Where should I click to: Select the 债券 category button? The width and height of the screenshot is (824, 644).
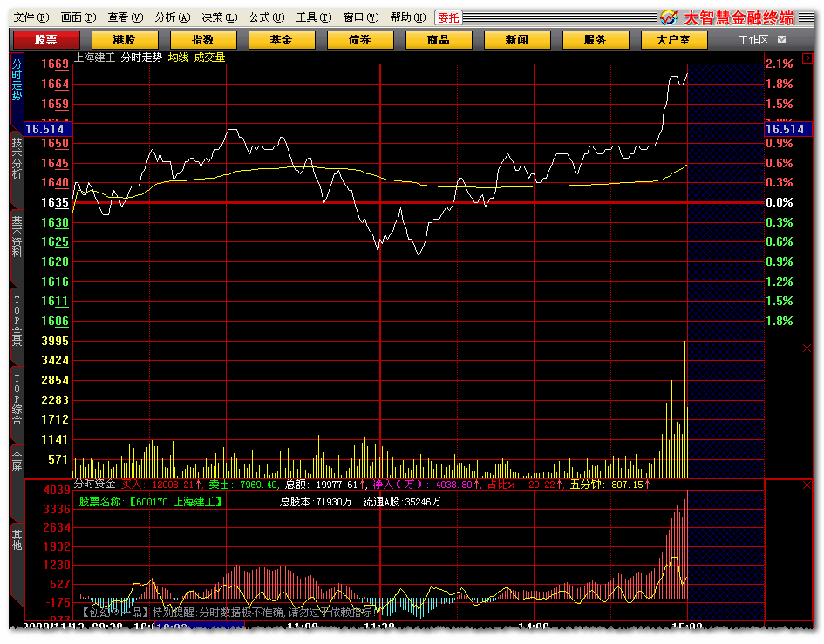[x=360, y=40]
